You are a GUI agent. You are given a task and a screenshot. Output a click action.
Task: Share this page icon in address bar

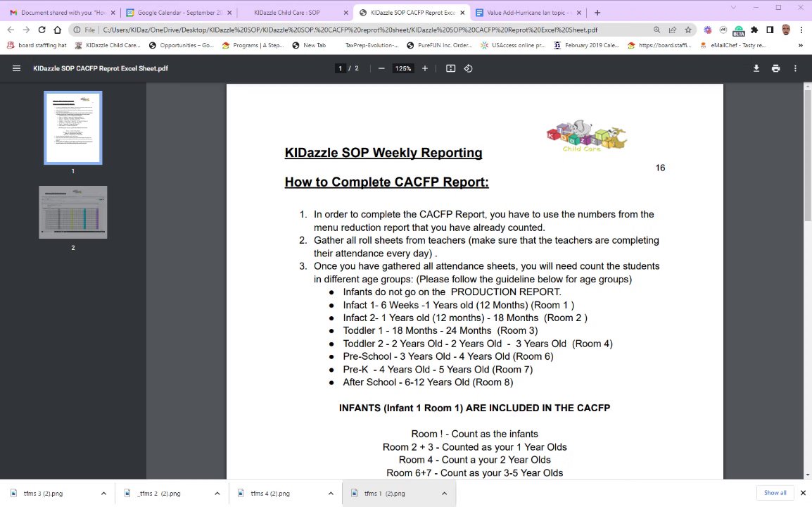[x=672, y=30]
